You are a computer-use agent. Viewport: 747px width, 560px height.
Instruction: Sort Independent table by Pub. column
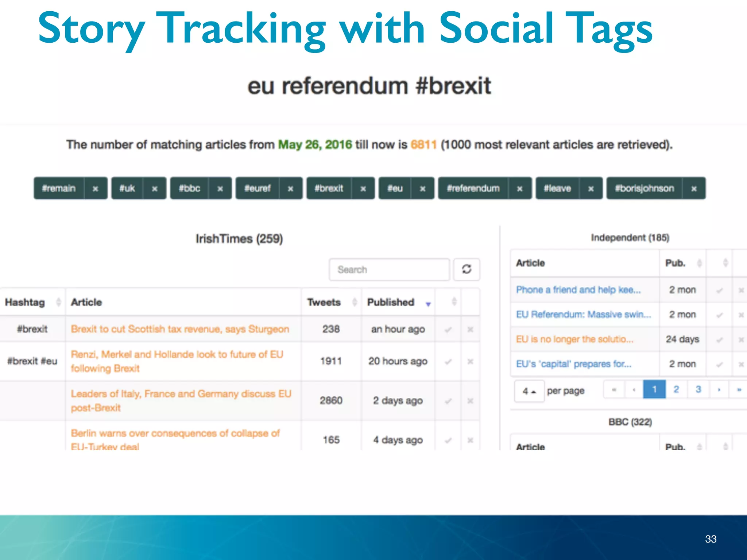[x=682, y=263]
